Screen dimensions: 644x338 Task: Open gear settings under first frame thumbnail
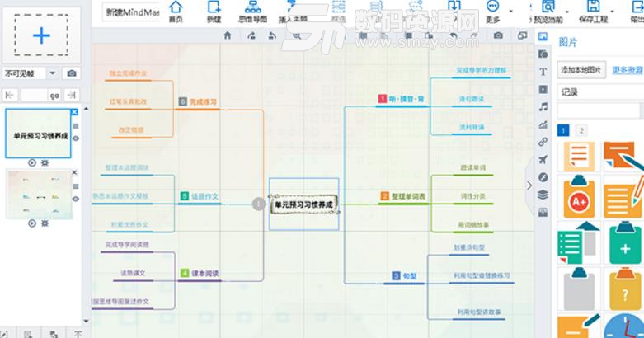coord(45,163)
